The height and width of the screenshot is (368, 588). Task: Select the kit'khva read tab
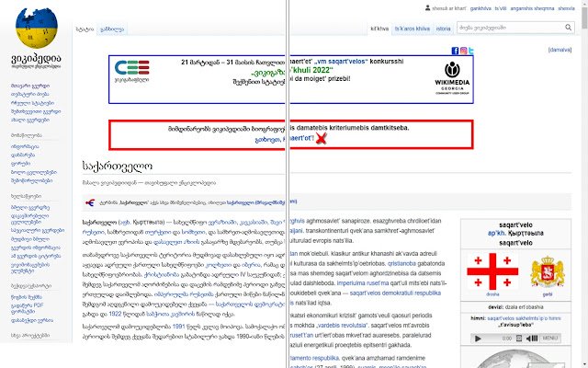(379, 29)
